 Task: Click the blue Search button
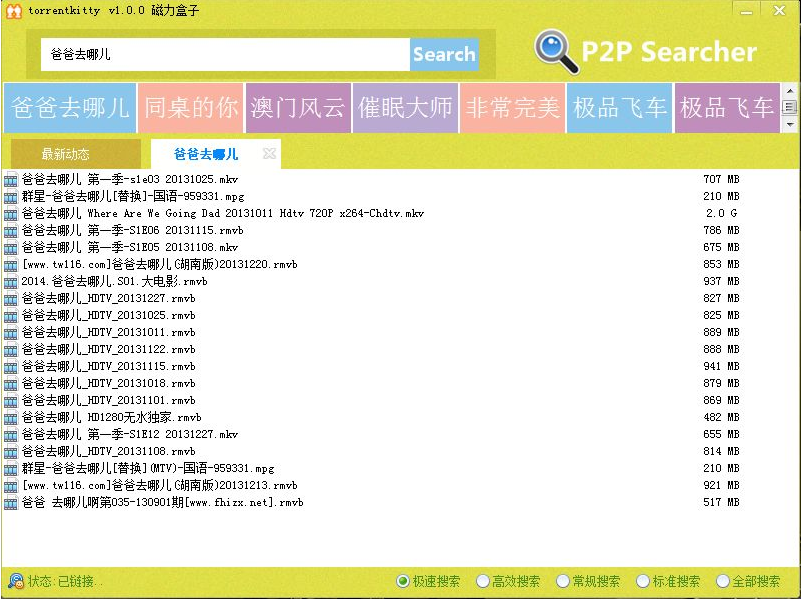(x=444, y=54)
